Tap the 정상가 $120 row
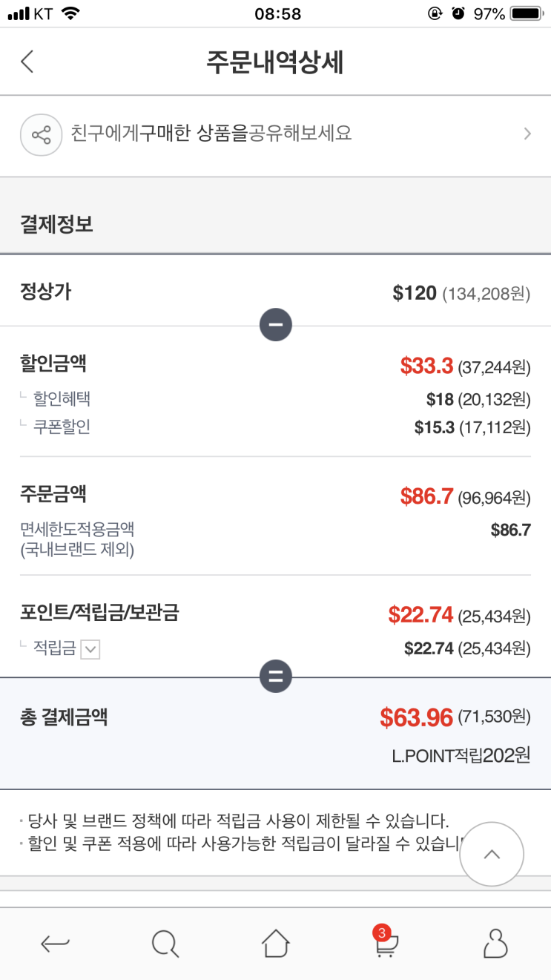 pyautogui.click(x=275, y=293)
